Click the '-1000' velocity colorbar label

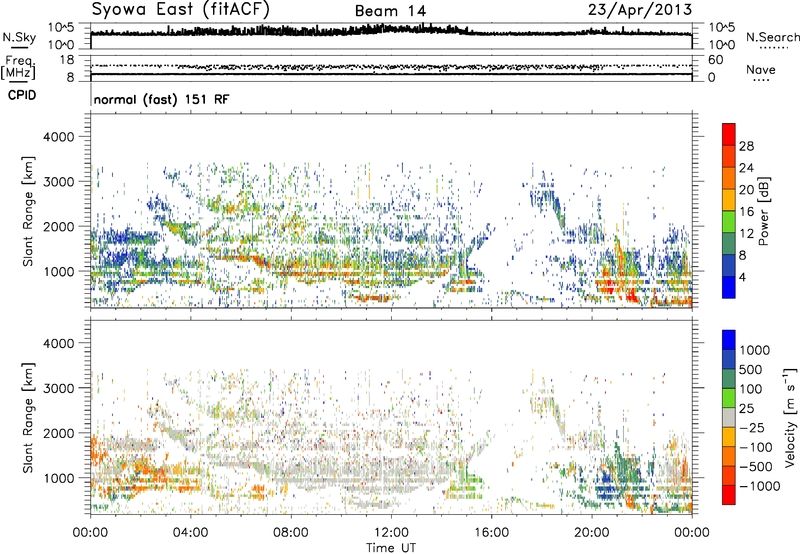tap(759, 486)
